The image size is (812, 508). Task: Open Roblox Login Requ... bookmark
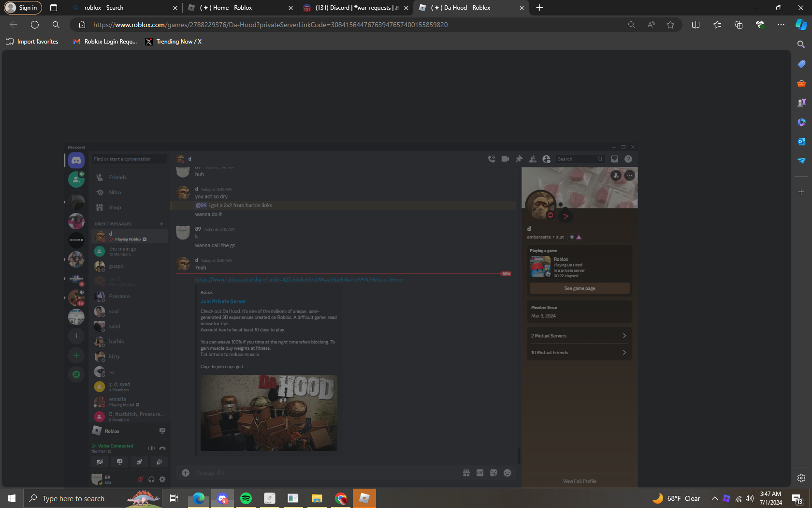[x=105, y=42]
